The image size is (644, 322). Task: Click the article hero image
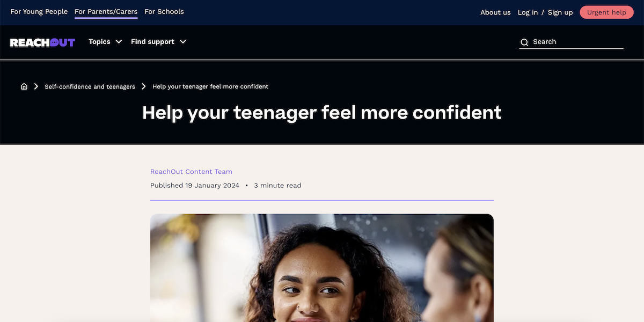(322, 268)
